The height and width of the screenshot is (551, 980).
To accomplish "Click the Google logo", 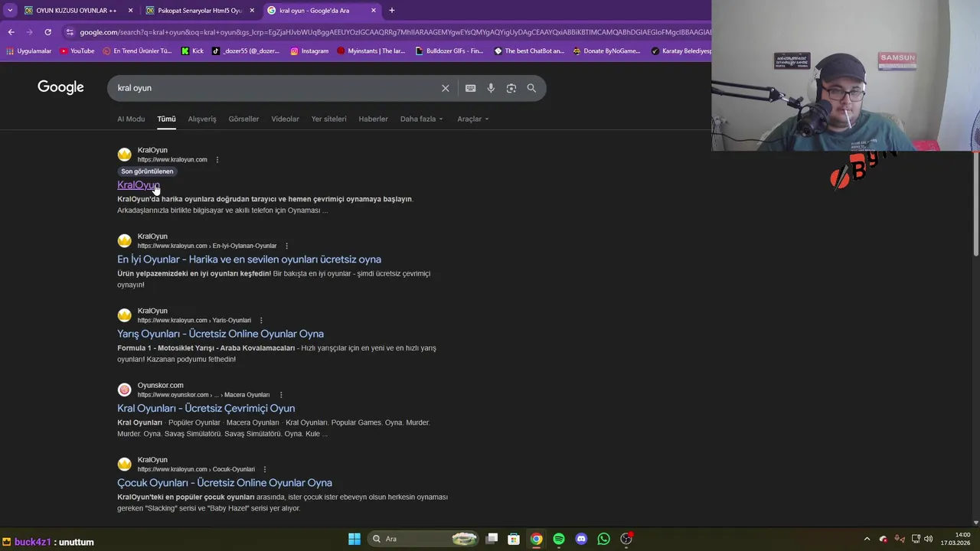I will [60, 87].
